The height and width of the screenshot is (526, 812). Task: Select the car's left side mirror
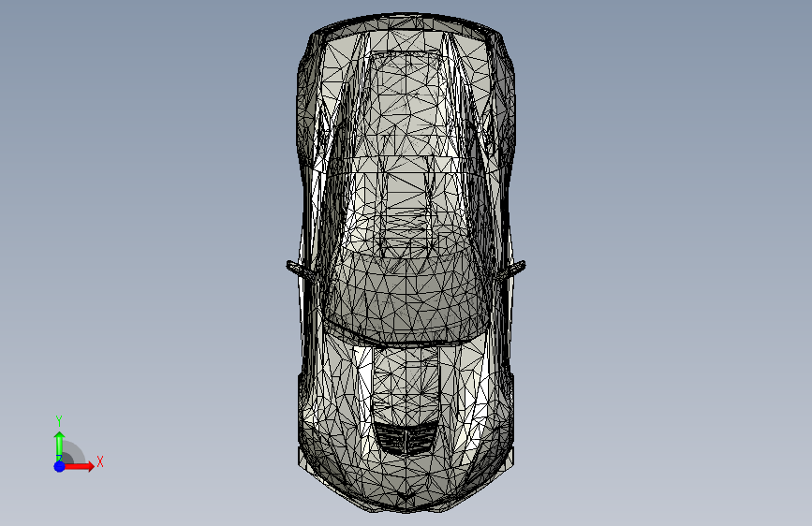300,270
